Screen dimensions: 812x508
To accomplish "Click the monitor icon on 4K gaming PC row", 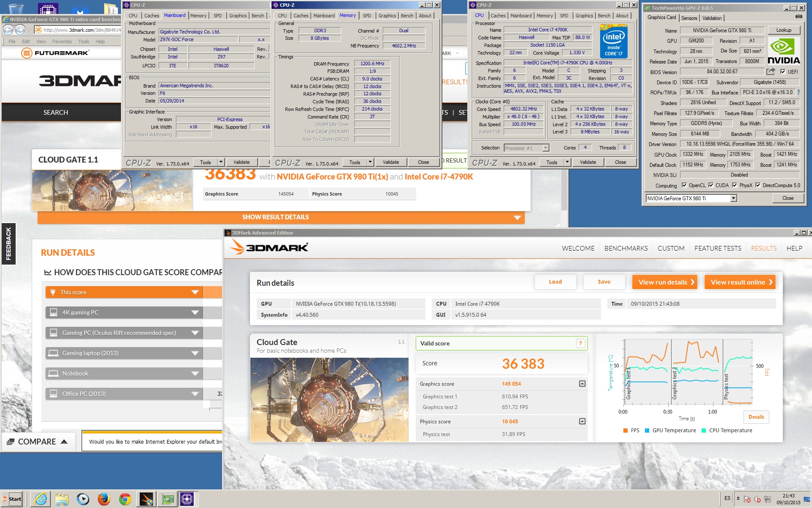I will pyautogui.click(x=53, y=312).
